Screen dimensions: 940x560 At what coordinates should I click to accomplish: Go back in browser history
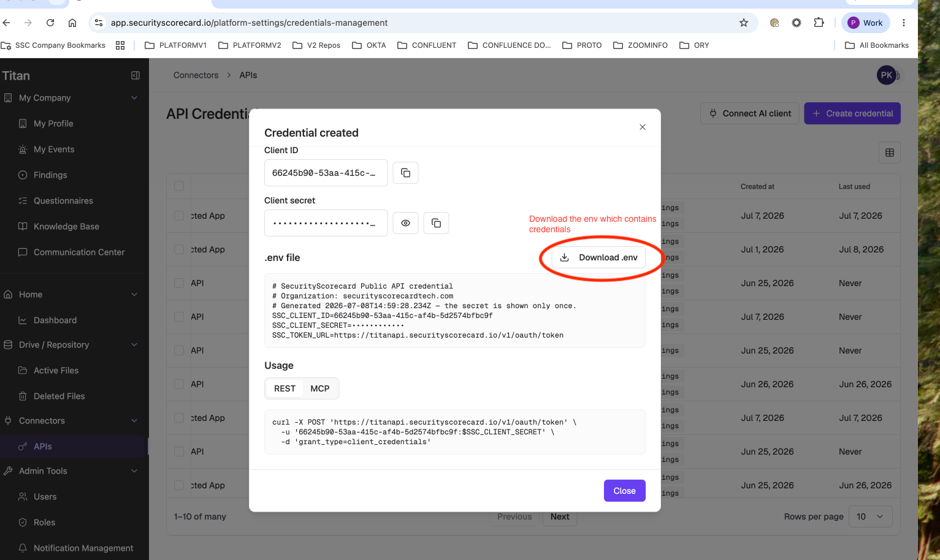pyautogui.click(x=7, y=23)
